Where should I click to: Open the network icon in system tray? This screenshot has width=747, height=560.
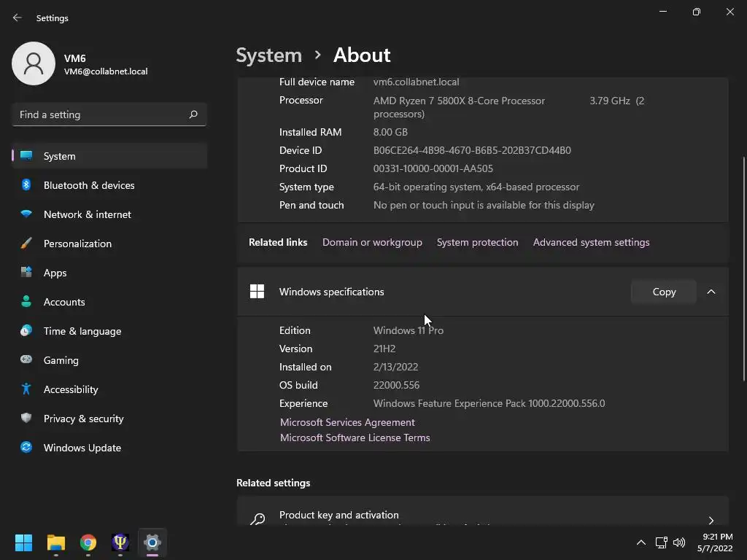pos(661,542)
